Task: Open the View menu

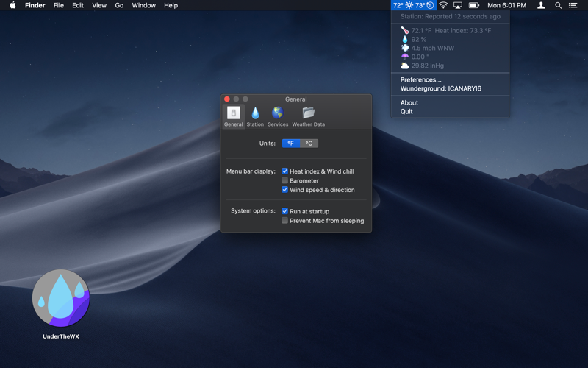Action: pyautogui.click(x=99, y=5)
